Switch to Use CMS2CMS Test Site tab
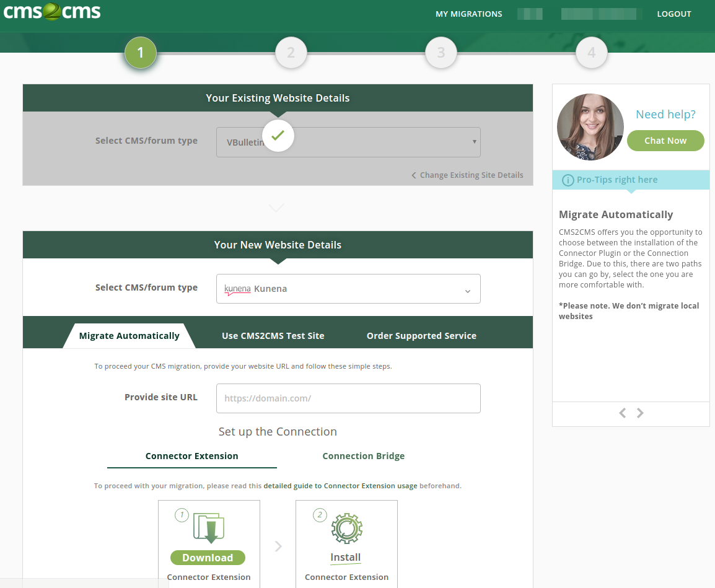Viewport: 715px width, 588px height. click(x=273, y=336)
